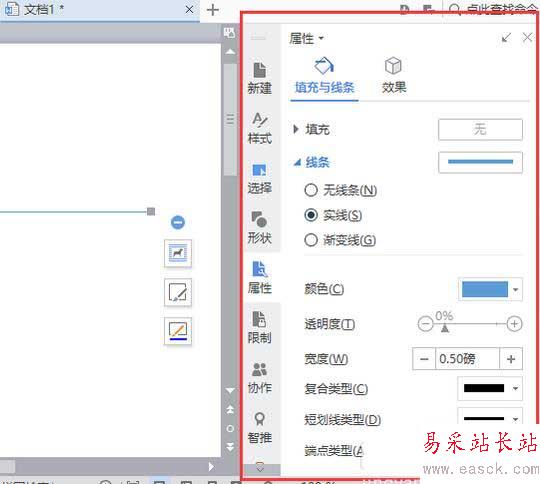The width and height of the screenshot is (540, 484).
Task: Click the document icon on 文档1 tab
Action: click(x=12, y=9)
